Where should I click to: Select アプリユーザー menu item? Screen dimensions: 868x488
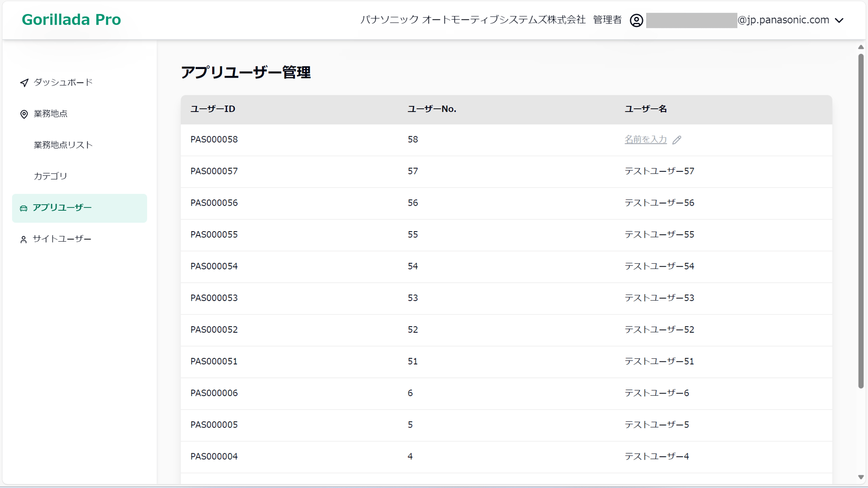tap(79, 208)
